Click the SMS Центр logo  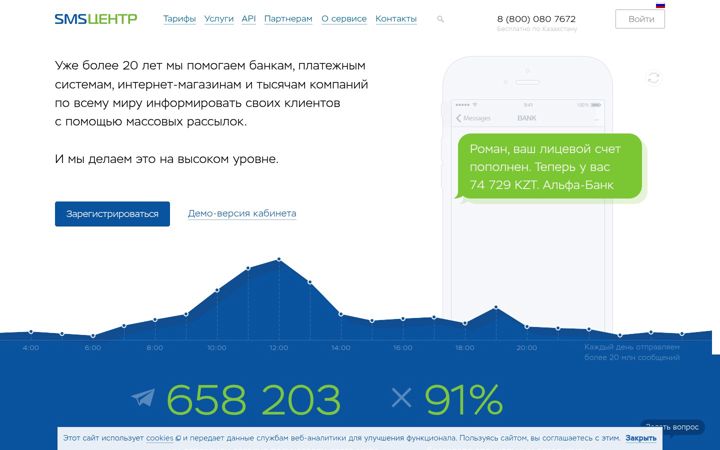pyautogui.click(x=96, y=19)
